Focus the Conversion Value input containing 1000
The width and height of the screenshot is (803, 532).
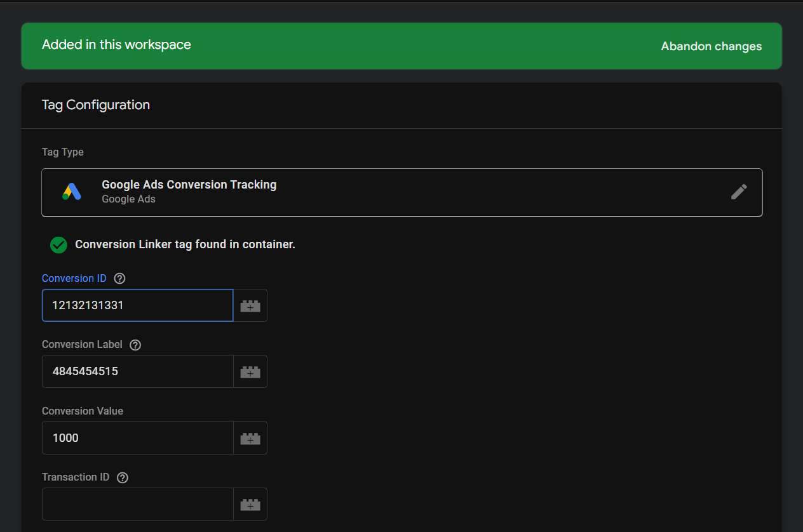coord(138,438)
